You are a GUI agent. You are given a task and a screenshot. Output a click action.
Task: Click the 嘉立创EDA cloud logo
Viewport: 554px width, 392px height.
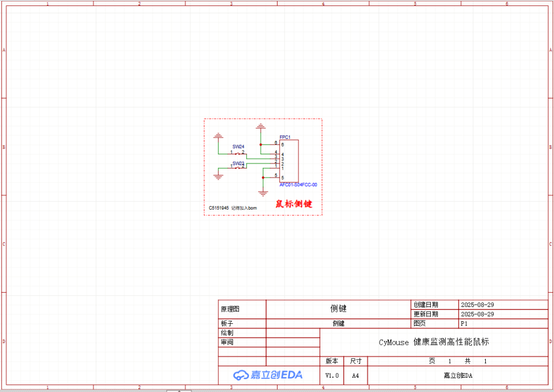tap(268, 375)
